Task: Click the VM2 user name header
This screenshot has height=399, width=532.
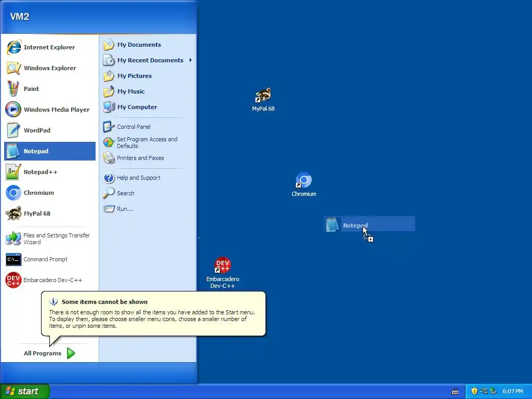Action: [x=20, y=16]
